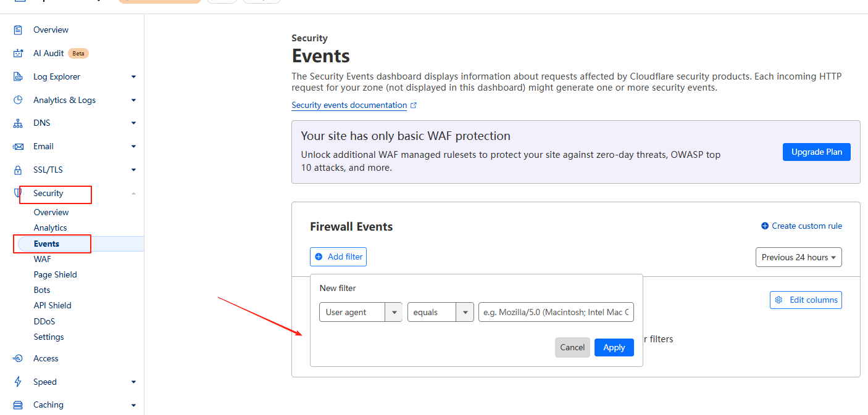Select the Speed lightning icon

pos(18,381)
